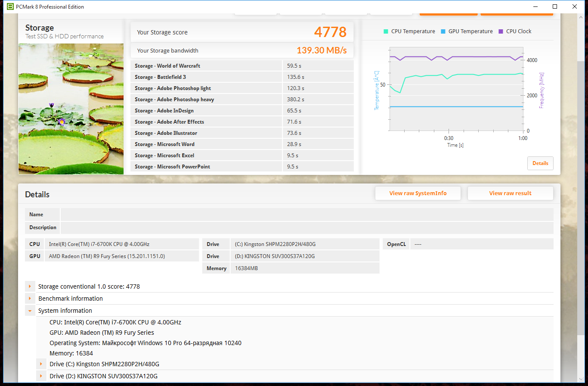The image size is (588, 386).
Task: Select the "Storage - Microsoft Excel" row
Action: 242,156
